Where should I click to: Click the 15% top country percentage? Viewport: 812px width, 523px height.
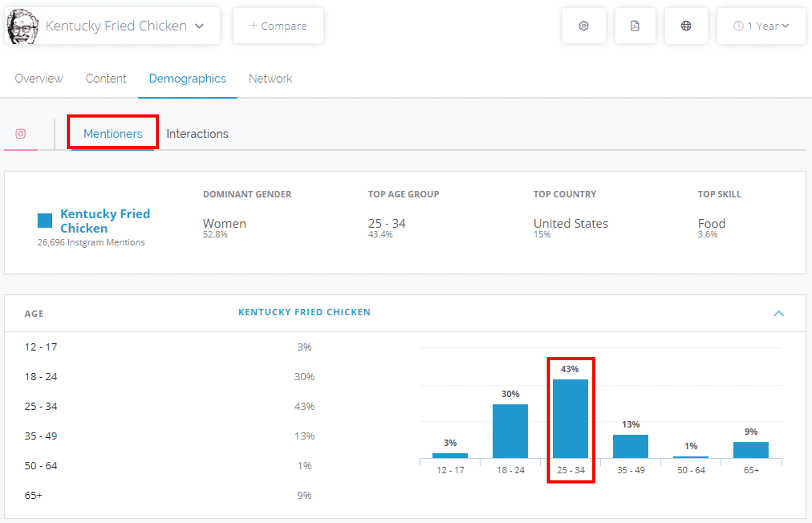[542, 235]
